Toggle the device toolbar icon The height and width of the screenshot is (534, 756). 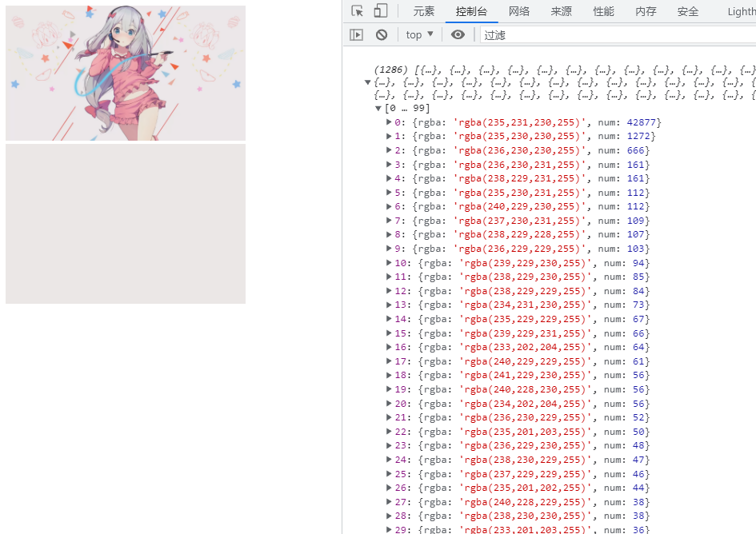coord(381,11)
